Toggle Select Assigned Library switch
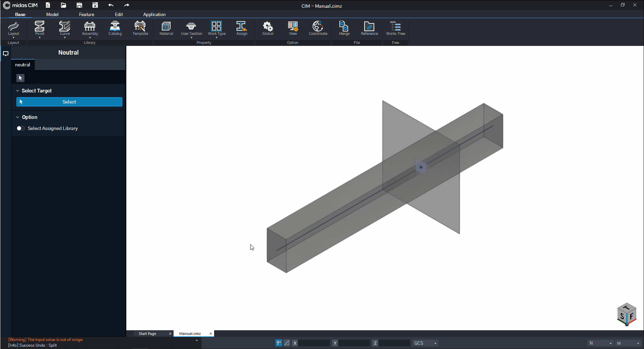This screenshot has width=644, height=349. (20, 128)
